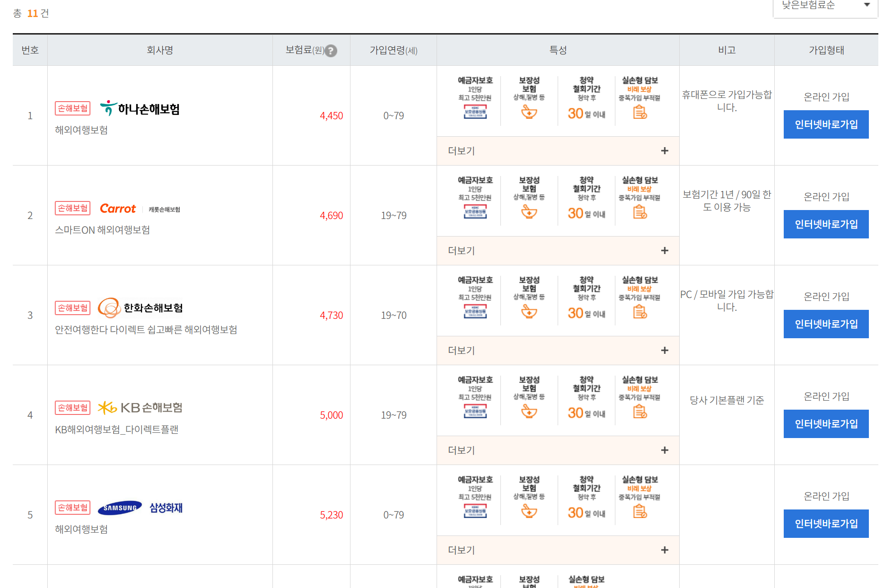893x588 pixels.
Task: Click the Samsung 삼성화재 logo
Action: tap(140, 508)
